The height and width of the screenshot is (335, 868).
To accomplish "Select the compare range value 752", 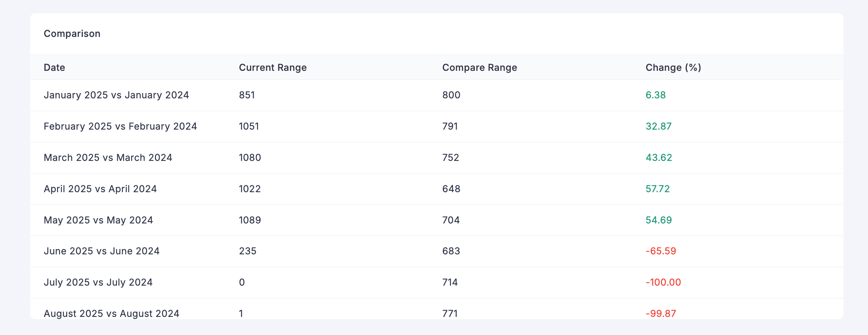I will [x=451, y=158].
